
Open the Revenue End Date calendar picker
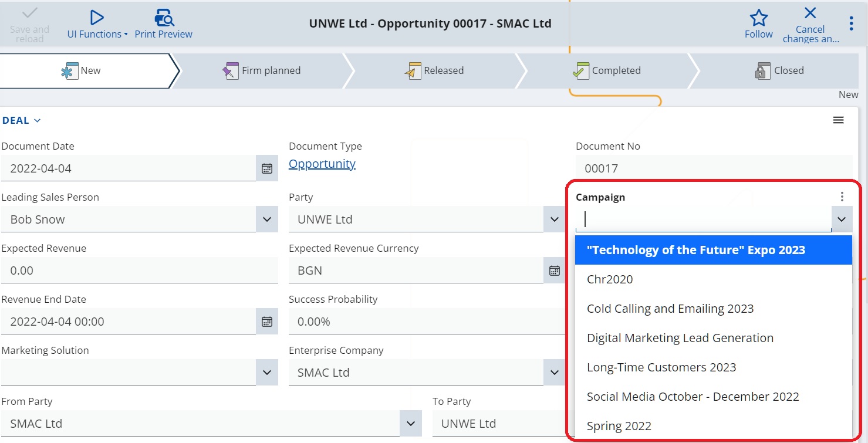[267, 322]
